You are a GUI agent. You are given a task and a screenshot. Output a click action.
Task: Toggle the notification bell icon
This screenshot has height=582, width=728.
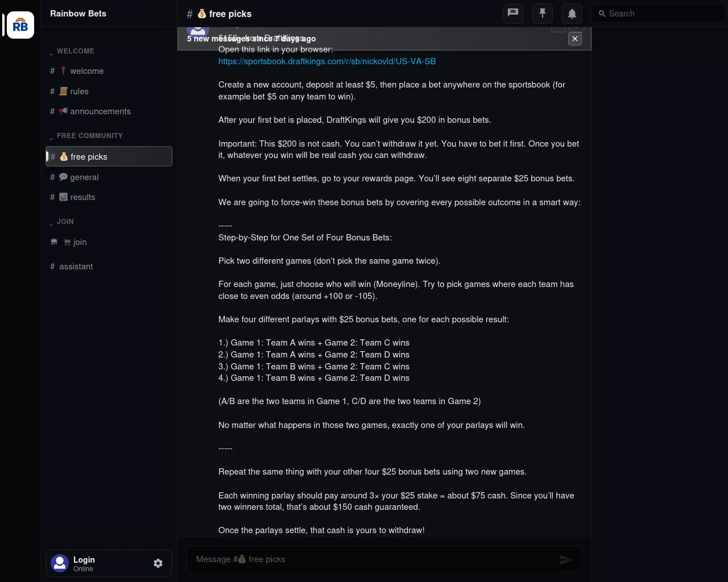[x=572, y=13]
